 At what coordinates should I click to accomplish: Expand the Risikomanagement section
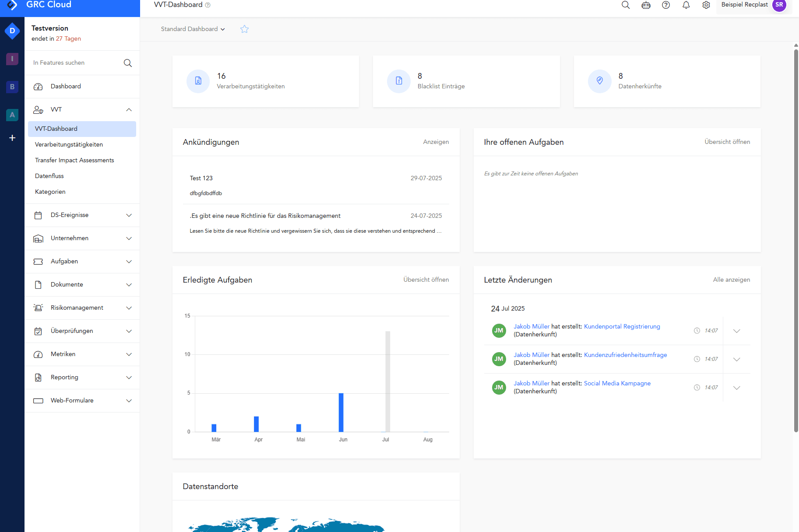129,308
